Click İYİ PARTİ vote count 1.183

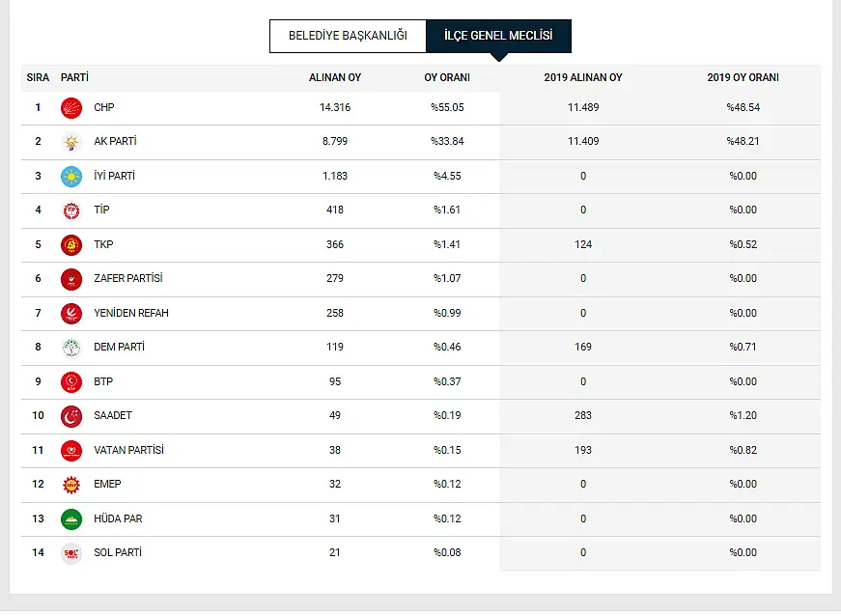[335, 176]
